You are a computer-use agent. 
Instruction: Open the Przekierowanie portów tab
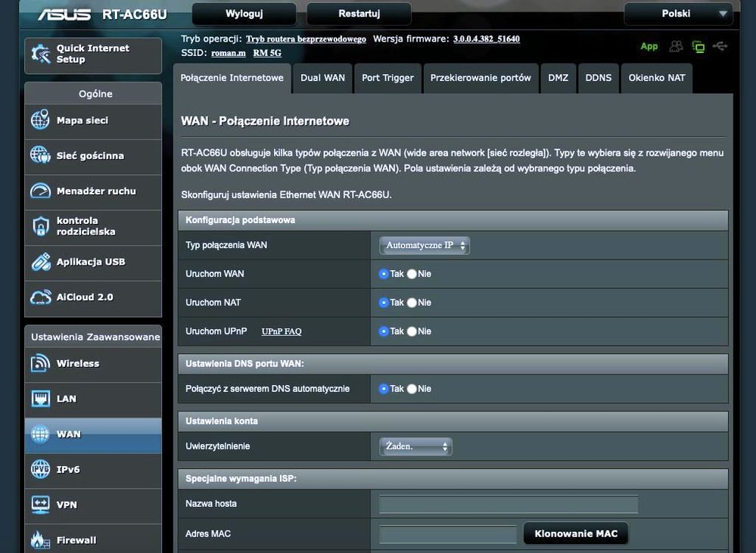(x=481, y=78)
